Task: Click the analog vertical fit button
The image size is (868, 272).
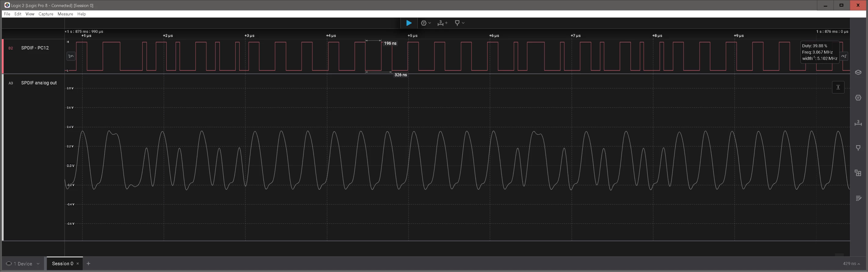Action: click(838, 87)
